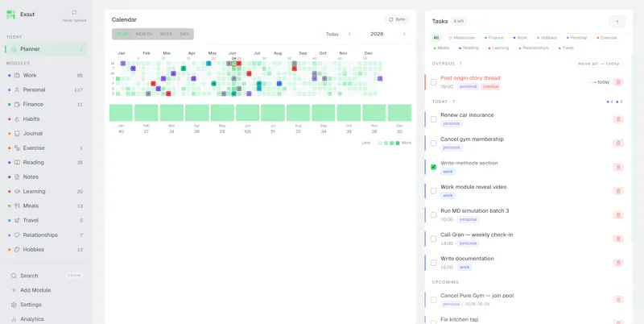Click the Jun month bar showing 105
This screenshot has height=324, width=644.
click(x=247, y=113)
